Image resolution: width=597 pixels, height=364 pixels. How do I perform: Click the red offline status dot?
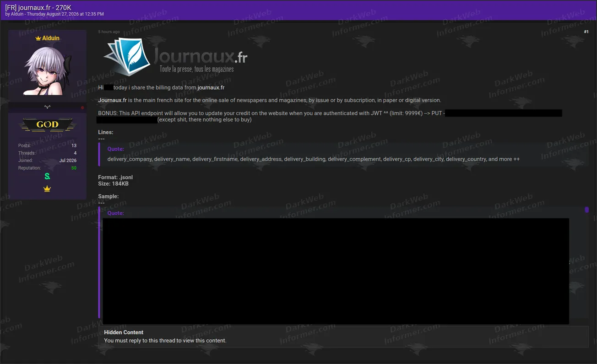(x=82, y=108)
